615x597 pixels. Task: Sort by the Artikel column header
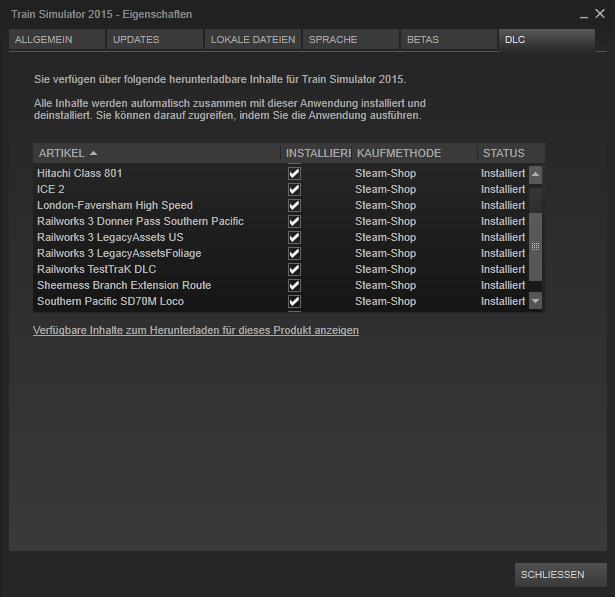tap(157, 153)
